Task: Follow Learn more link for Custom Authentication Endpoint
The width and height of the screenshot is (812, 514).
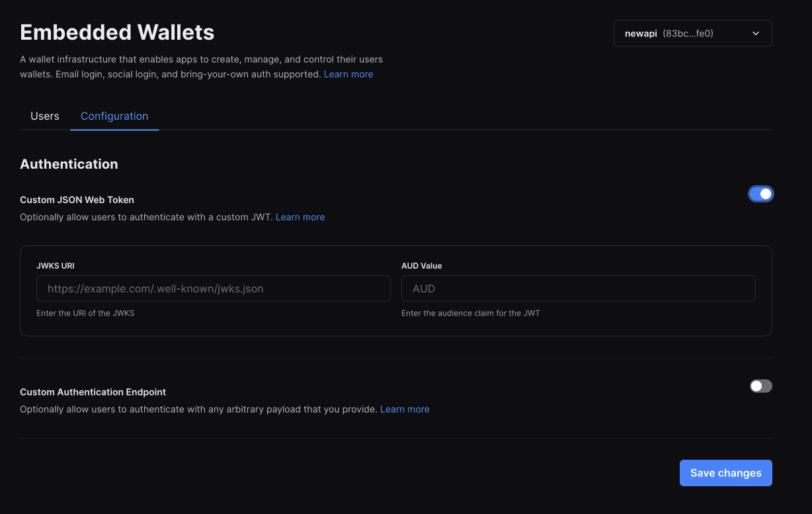Action: click(405, 409)
